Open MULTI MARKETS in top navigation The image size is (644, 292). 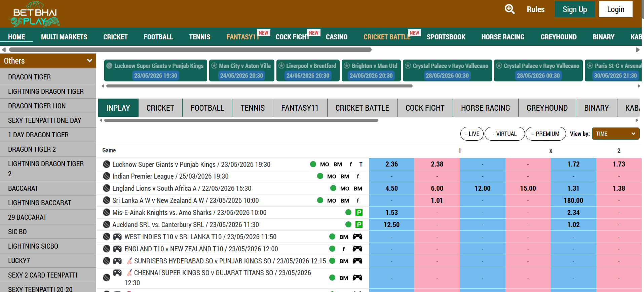click(64, 37)
